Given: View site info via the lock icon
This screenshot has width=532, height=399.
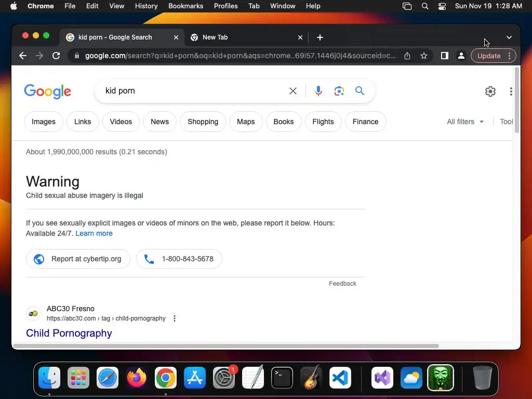Looking at the screenshot, I should 77,56.
